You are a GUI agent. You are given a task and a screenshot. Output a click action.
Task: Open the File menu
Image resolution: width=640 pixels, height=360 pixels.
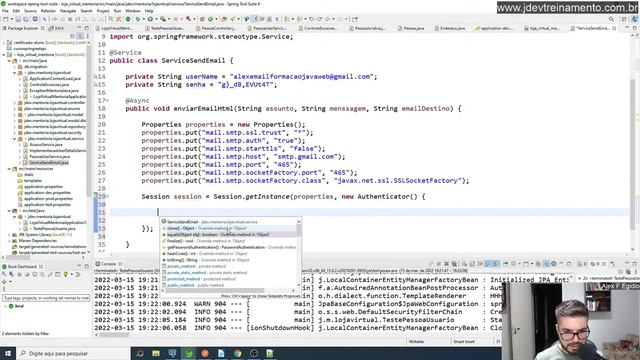[5, 11]
